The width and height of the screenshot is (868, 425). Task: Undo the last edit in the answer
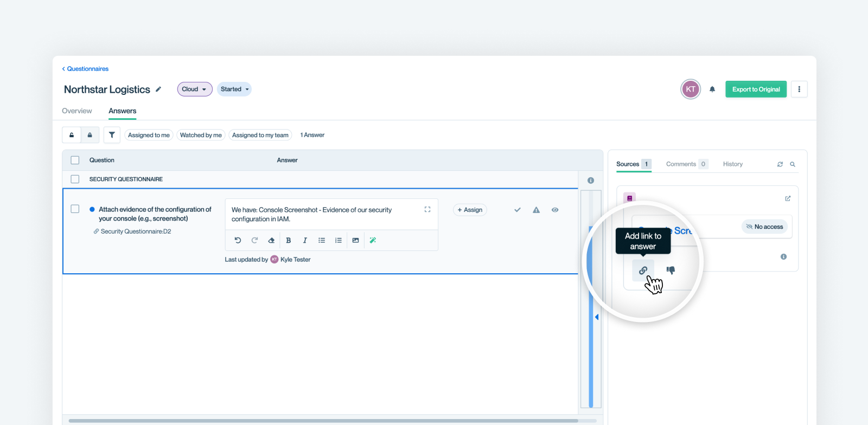(238, 240)
